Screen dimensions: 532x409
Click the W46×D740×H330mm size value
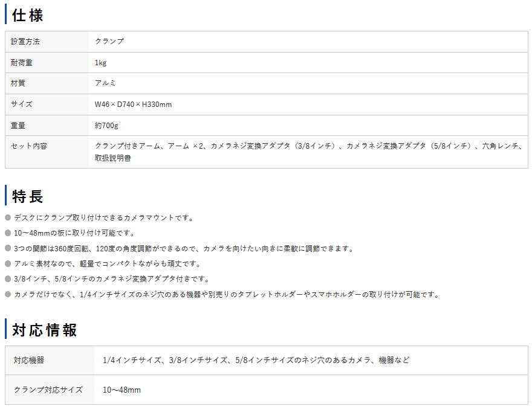pyautogui.click(x=133, y=105)
